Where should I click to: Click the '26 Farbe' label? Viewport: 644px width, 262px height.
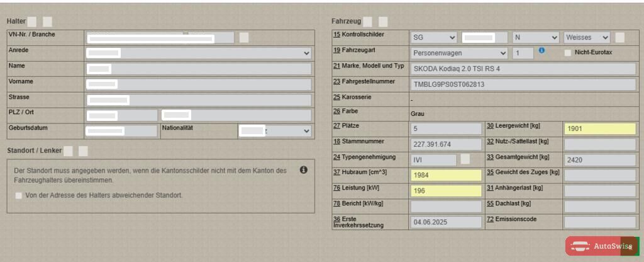click(x=347, y=111)
